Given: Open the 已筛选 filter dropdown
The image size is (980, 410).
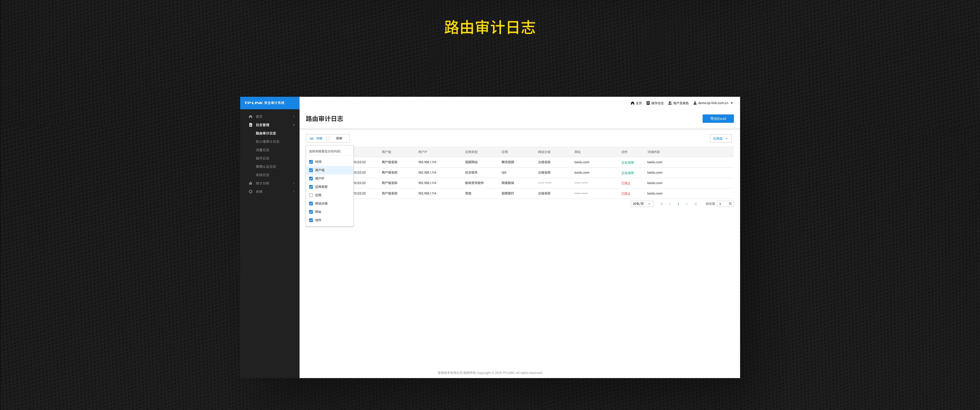Looking at the screenshot, I should click(720, 139).
